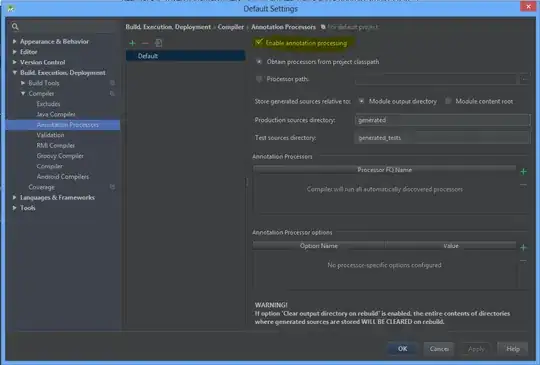540x365 pixels.
Task: Open Android Compilers settings entry
Action: click(x=63, y=177)
